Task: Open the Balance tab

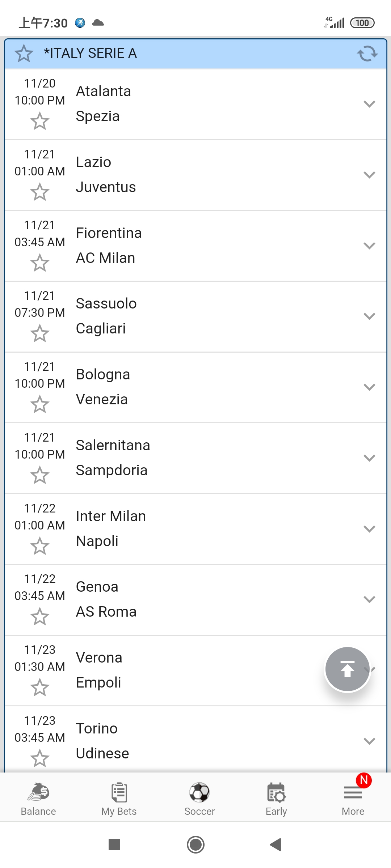Action: click(38, 799)
